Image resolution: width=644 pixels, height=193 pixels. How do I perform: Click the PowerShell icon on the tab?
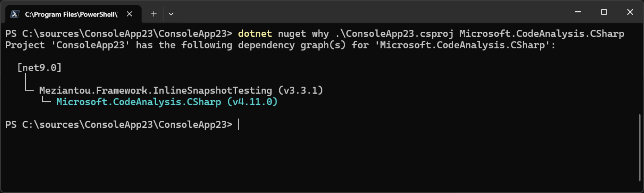(x=15, y=14)
